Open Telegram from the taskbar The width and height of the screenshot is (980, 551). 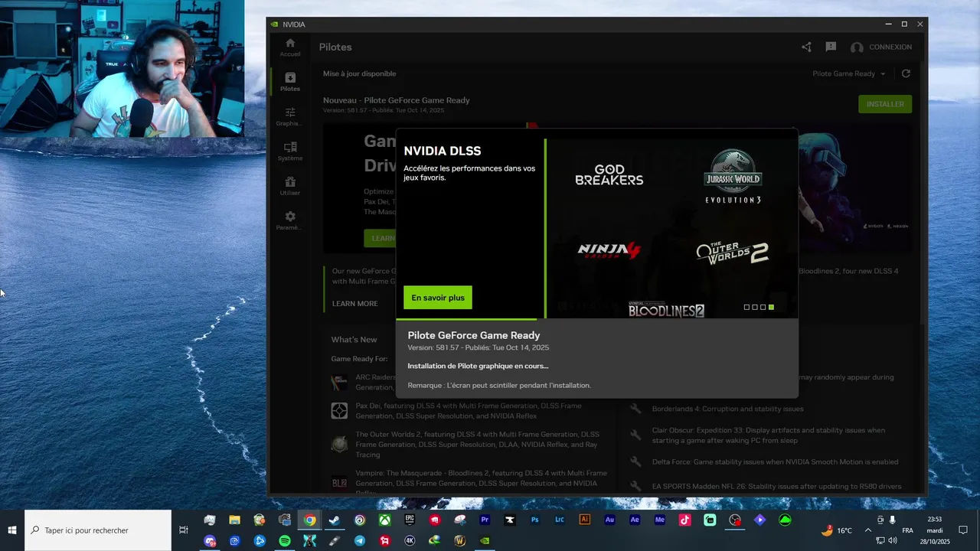(x=360, y=540)
